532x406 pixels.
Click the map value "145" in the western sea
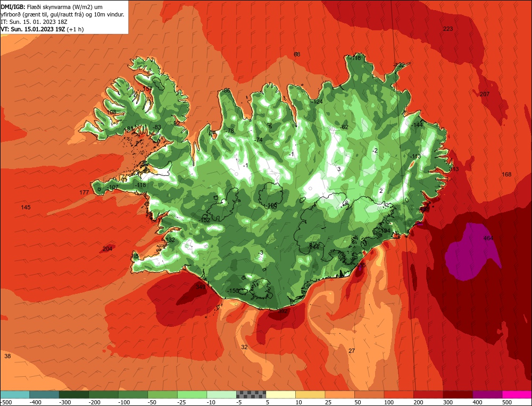point(26,207)
